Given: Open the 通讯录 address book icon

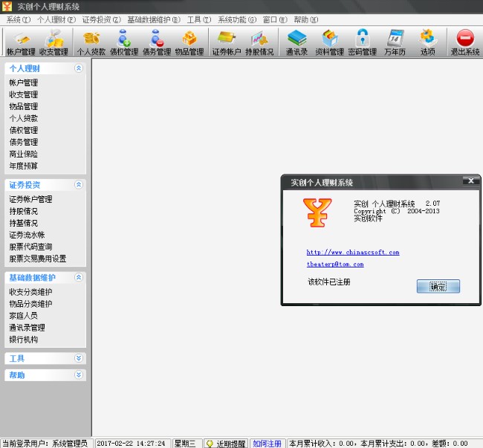Looking at the screenshot, I should tap(297, 42).
